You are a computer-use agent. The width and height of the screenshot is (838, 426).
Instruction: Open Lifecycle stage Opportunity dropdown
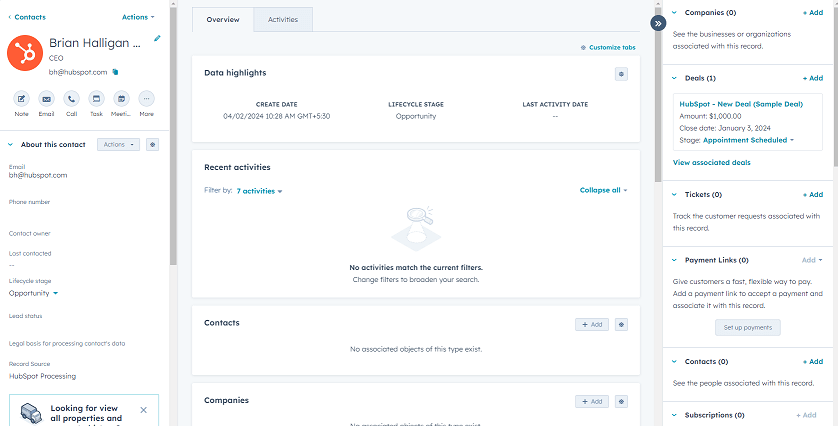tap(34, 293)
